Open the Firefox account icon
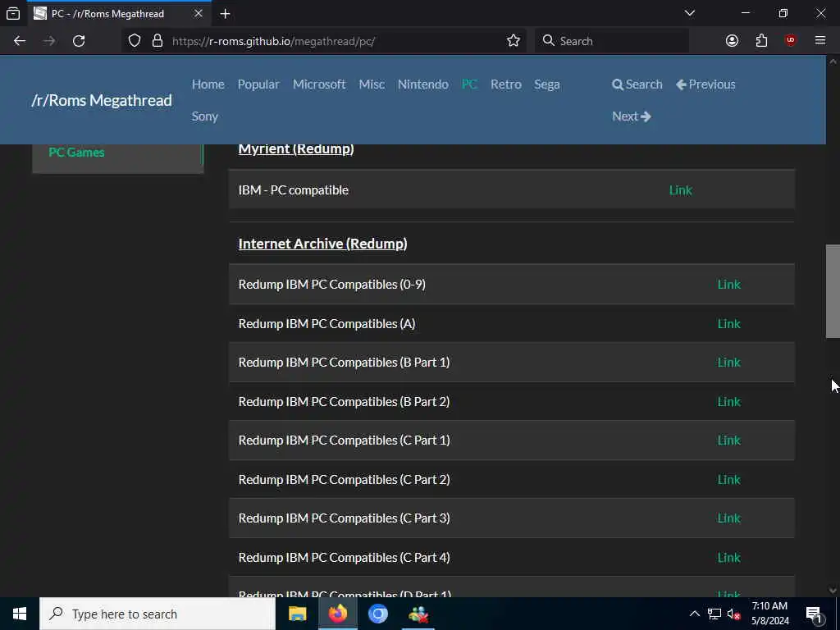Image resolution: width=840 pixels, height=630 pixels. 732,41
